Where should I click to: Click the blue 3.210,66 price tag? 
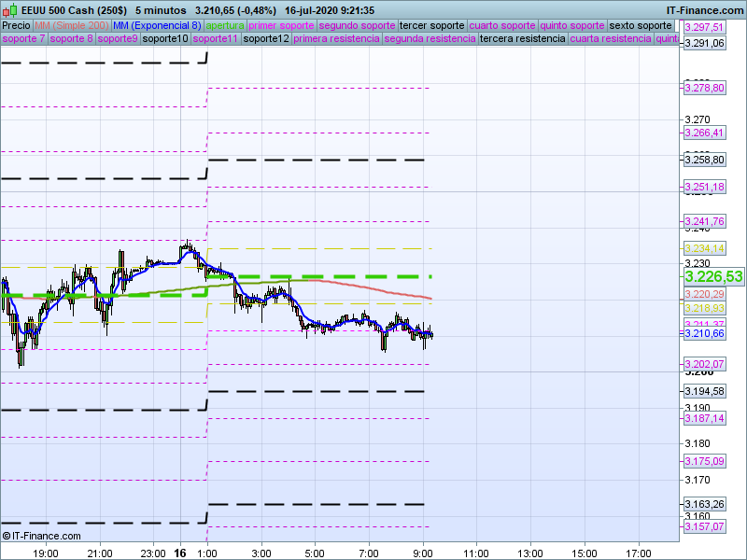pos(704,333)
